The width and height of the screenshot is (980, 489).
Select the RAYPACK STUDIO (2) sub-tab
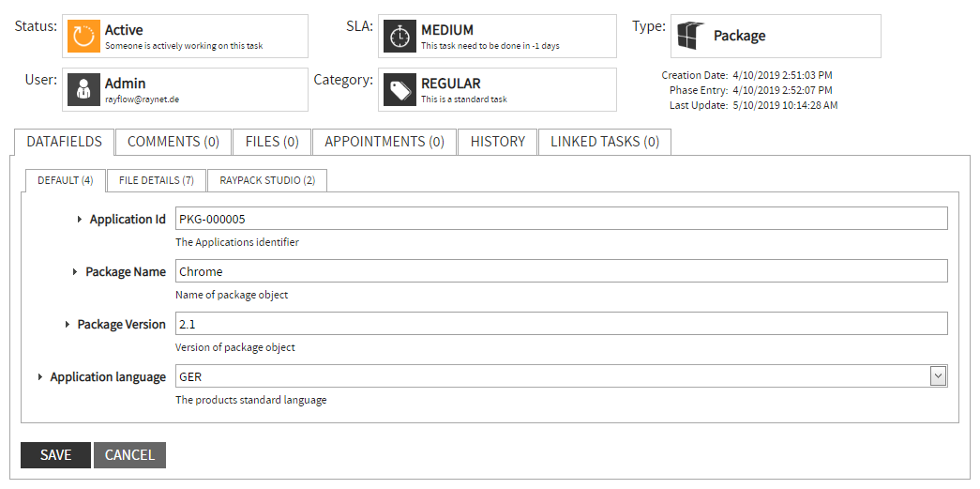point(267,181)
